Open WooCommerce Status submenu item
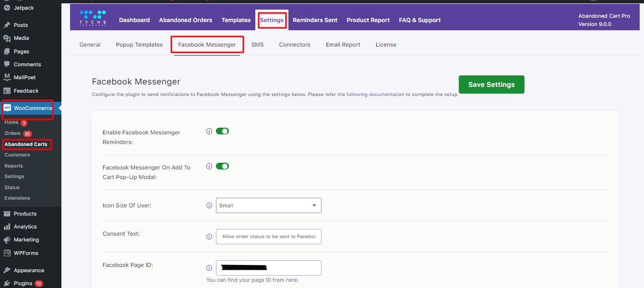 click(x=12, y=187)
